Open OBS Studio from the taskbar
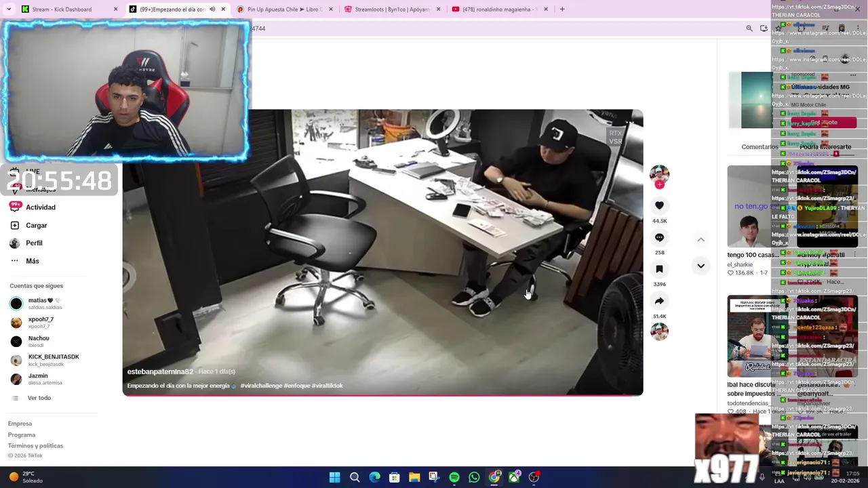 [x=534, y=477]
